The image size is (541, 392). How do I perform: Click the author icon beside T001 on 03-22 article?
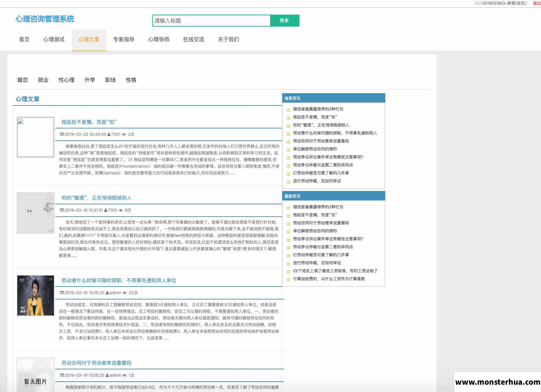[109, 134]
